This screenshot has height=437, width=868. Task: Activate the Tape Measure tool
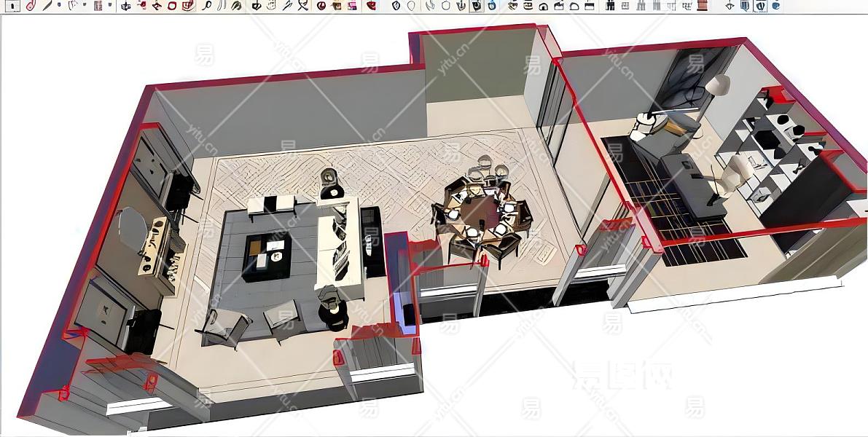pos(208,6)
